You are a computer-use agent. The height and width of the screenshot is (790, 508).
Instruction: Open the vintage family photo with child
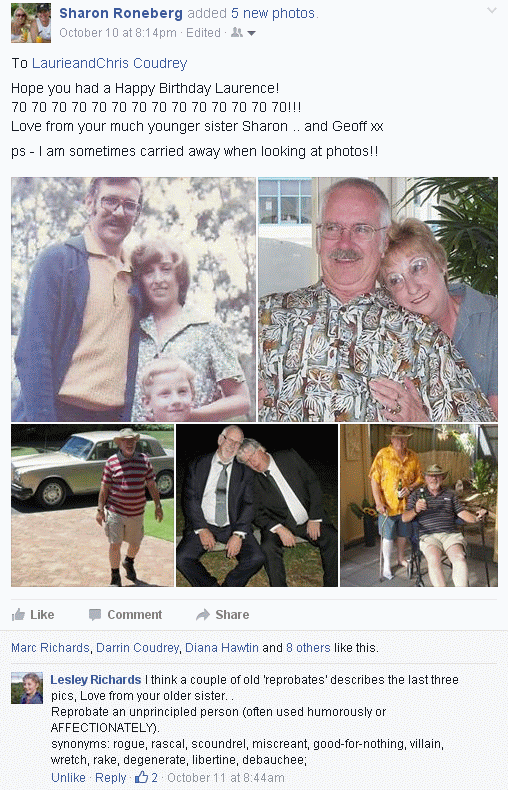[134, 299]
